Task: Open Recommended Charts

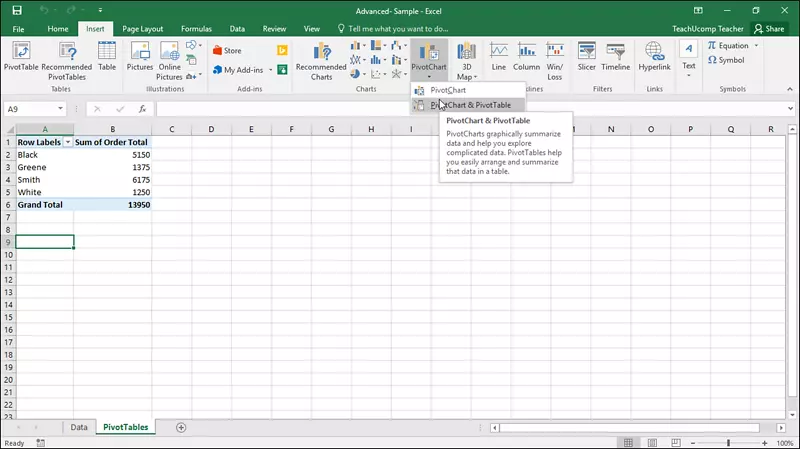Action: pos(321,61)
